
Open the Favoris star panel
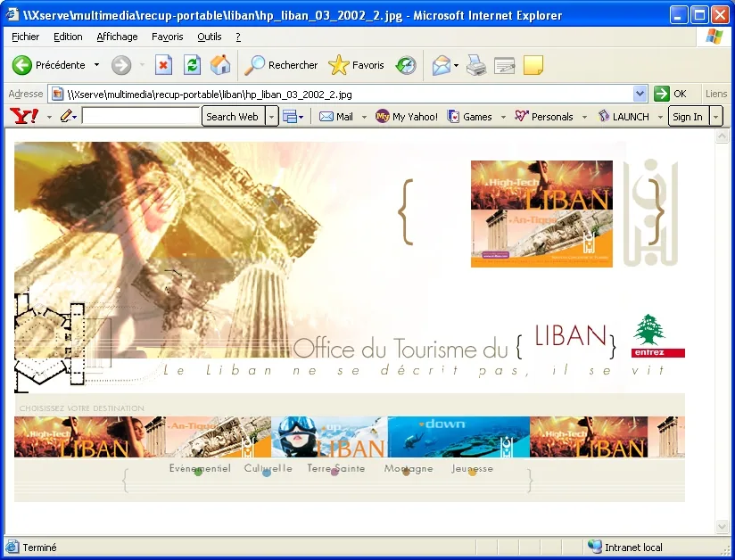pyautogui.click(x=356, y=65)
